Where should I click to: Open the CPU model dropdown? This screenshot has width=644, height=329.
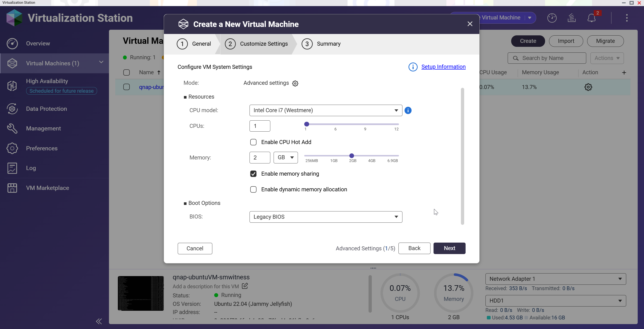(x=326, y=111)
